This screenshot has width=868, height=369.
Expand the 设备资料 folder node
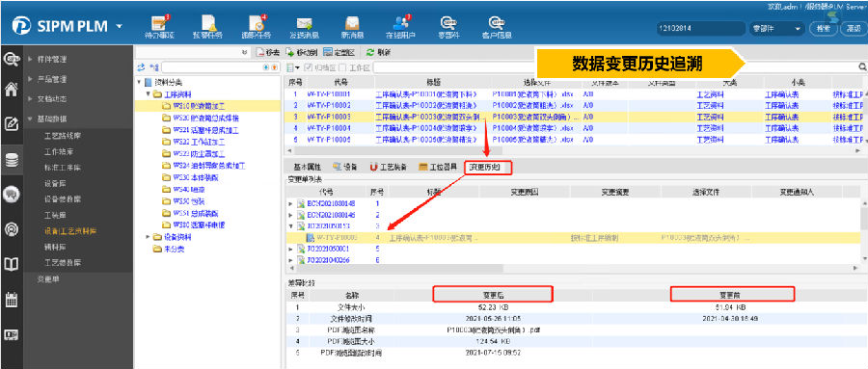click(149, 237)
